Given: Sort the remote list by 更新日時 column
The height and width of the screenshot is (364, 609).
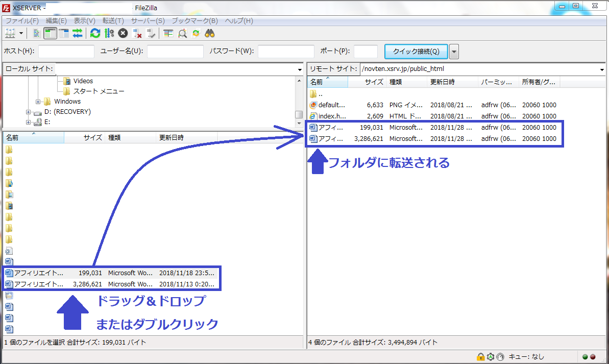Looking at the screenshot, I should click(442, 82).
